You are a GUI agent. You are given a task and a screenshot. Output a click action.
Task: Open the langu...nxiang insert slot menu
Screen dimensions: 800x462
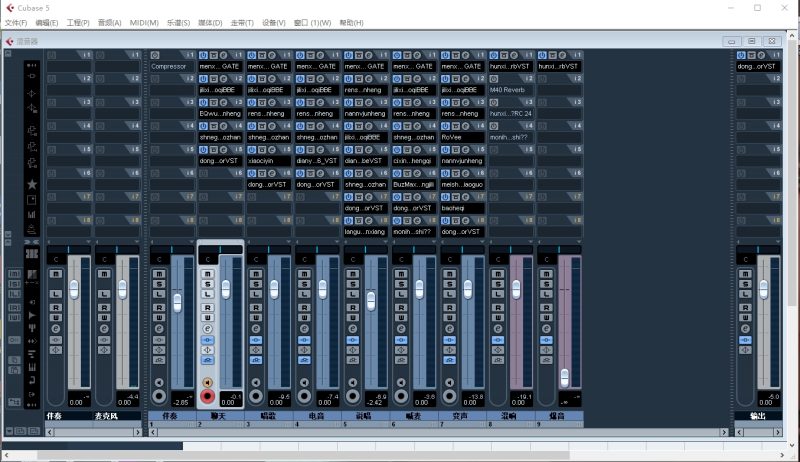coord(365,232)
